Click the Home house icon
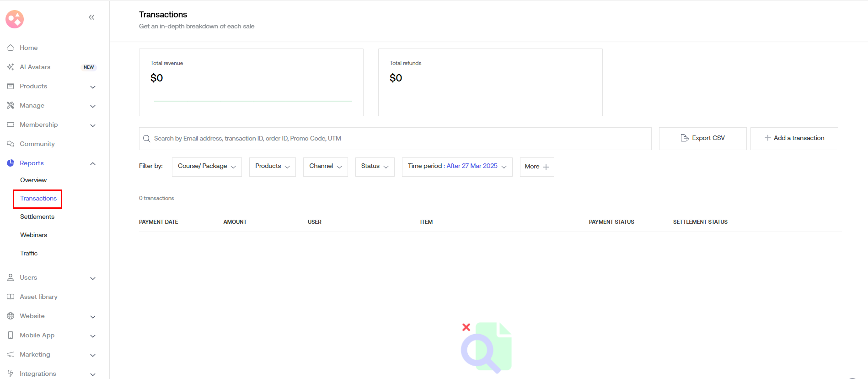Image resolution: width=868 pixels, height=379 pixels. [x=11, y=48]
